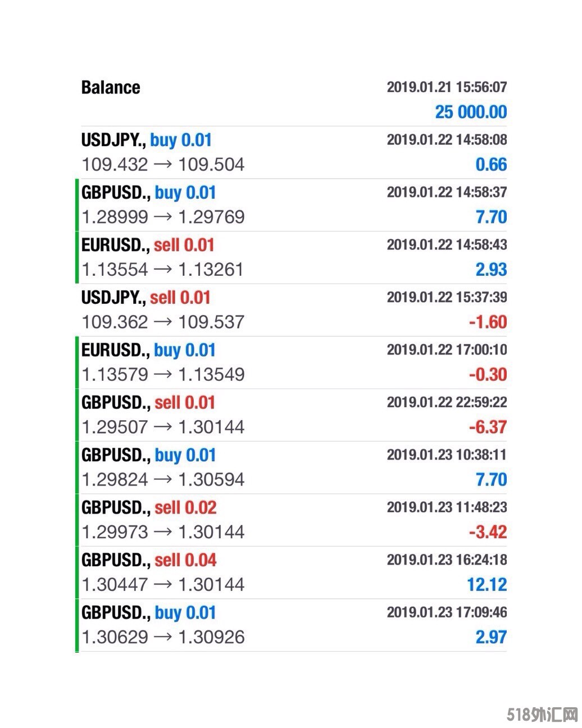The image size is (582, 728).
Task: Click the 25 000.00 balance amount
Action: 471,112
